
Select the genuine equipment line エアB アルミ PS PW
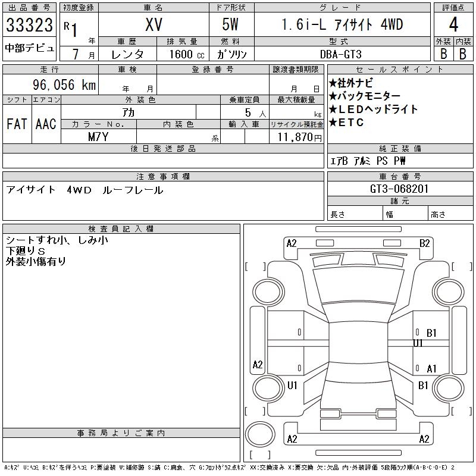[x=368, y=161]
